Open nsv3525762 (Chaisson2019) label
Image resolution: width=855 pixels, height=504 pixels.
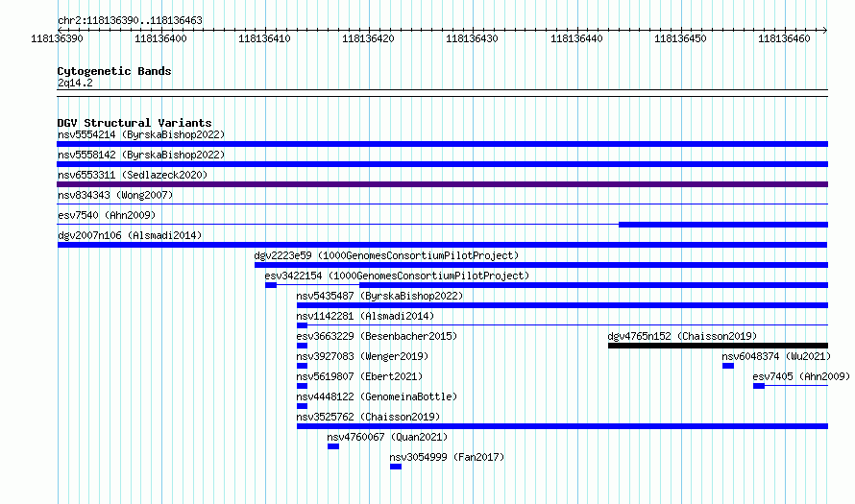(x=368, y=417)
